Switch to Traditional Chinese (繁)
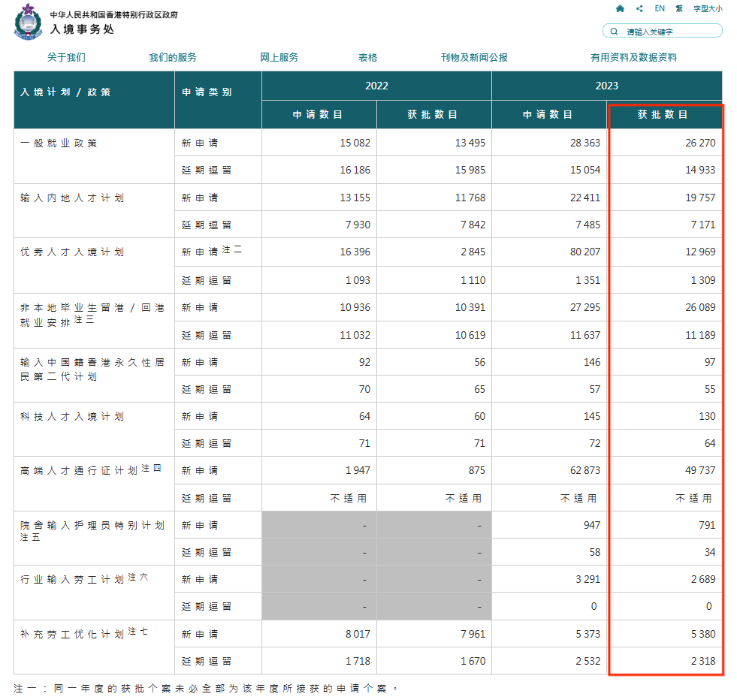 [679, 8]
